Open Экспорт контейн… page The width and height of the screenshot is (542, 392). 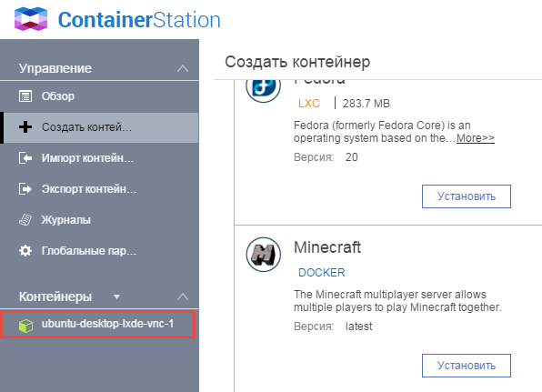(x=99, y=189)
